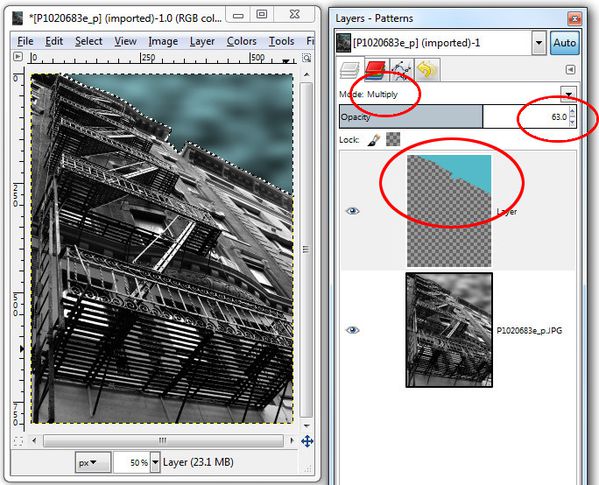Open the View menu
This screenshot has height=485, width=599.
(125, 41)
